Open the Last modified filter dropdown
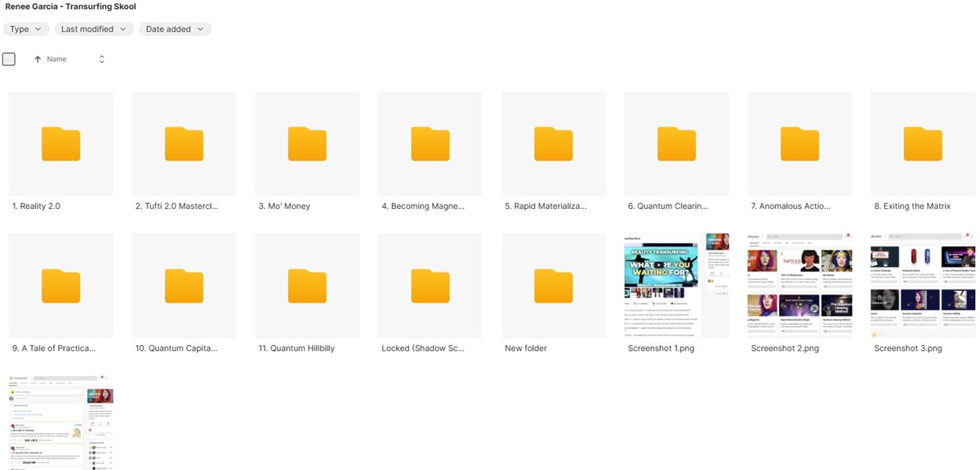980x470 pixels. coord(94,29)
